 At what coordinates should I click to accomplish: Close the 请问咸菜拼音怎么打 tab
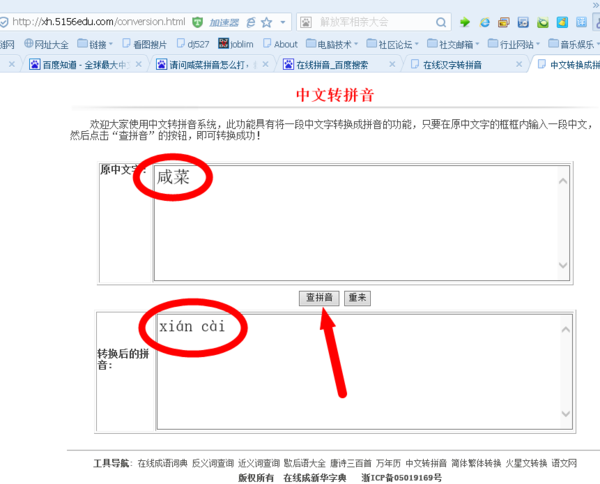click(265, 65)
